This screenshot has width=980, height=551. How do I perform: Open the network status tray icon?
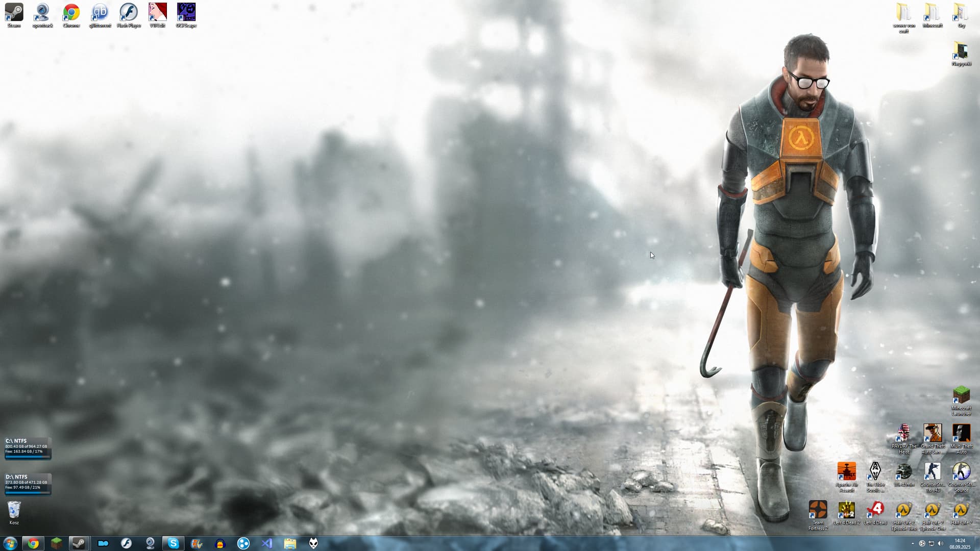931,544
